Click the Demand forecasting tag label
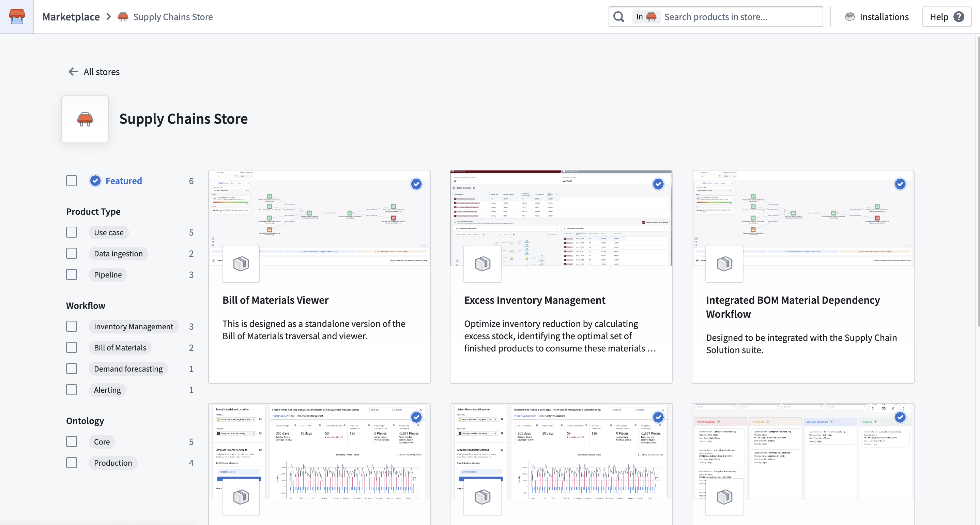 tap(128, 369)
